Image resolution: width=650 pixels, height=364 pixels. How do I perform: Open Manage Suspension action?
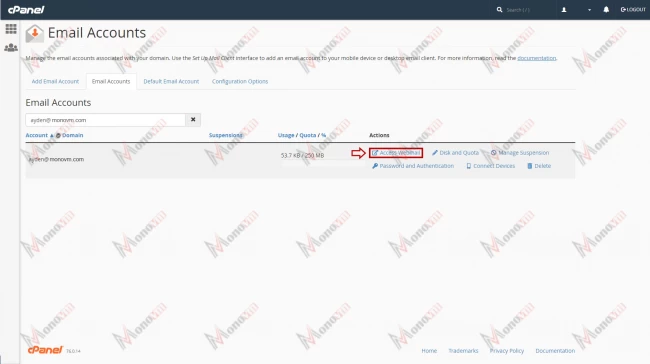coord(520,153)
